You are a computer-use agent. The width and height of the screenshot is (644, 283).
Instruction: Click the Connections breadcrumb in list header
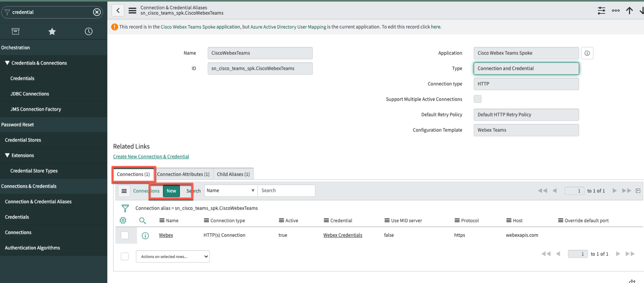pos(146,191)
